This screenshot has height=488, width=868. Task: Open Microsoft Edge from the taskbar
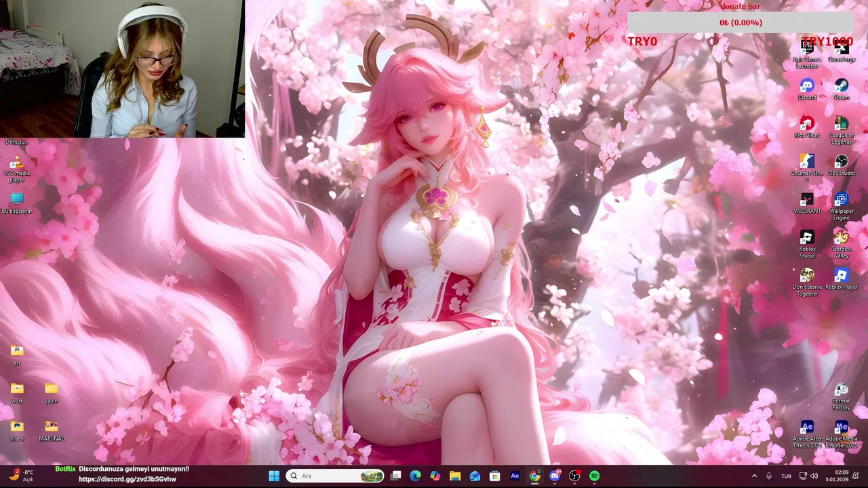pyautogui.click(x=415, y=476)
